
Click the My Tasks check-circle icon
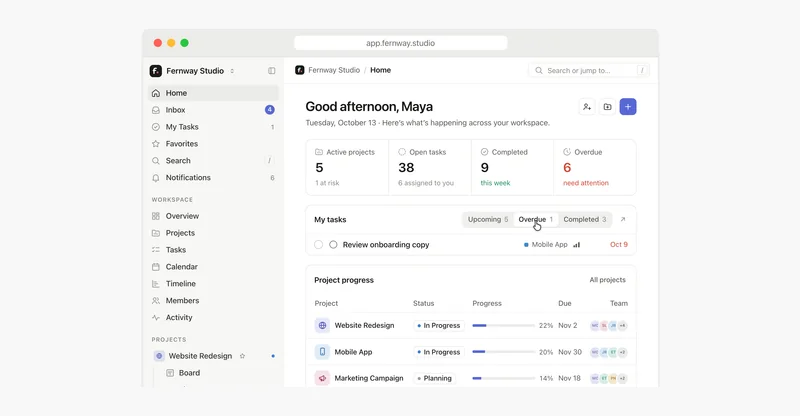click(156, 127)
